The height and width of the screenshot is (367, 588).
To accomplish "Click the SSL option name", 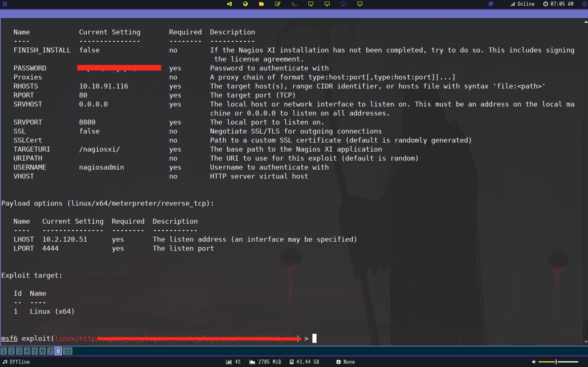I will 20,131.
